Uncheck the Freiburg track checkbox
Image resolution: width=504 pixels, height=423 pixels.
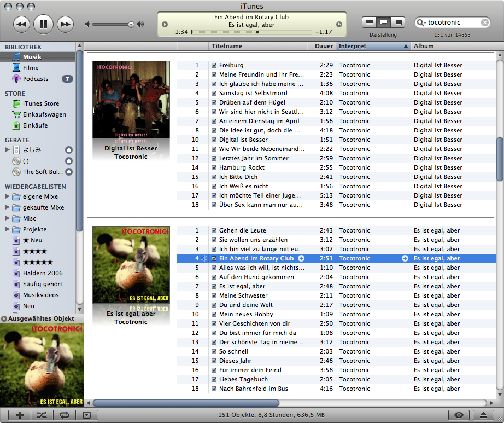(x=214, y=65)
